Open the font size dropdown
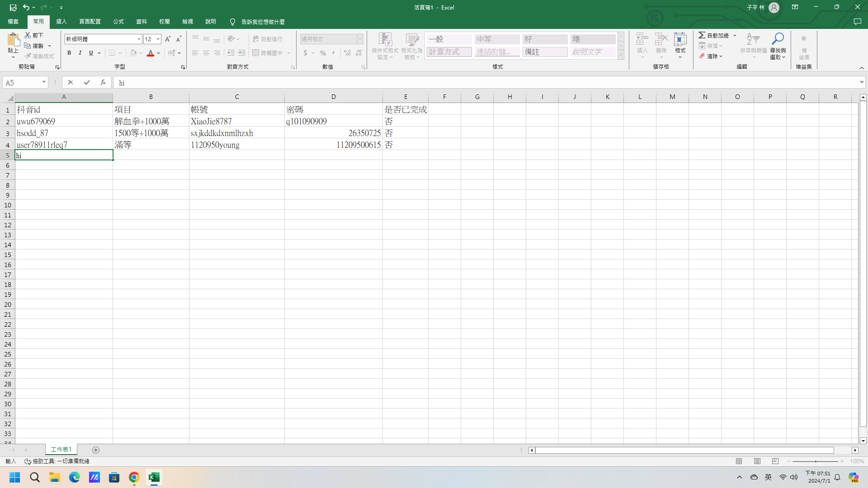The image size is (868, 488). pyautogui.click(x=158, y=39)
